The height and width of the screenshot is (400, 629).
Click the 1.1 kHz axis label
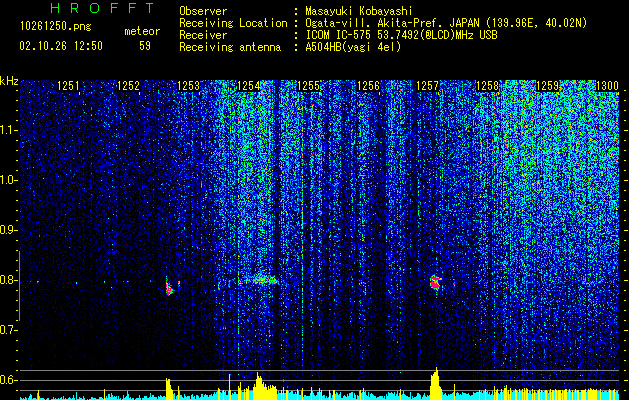point(8,130)
